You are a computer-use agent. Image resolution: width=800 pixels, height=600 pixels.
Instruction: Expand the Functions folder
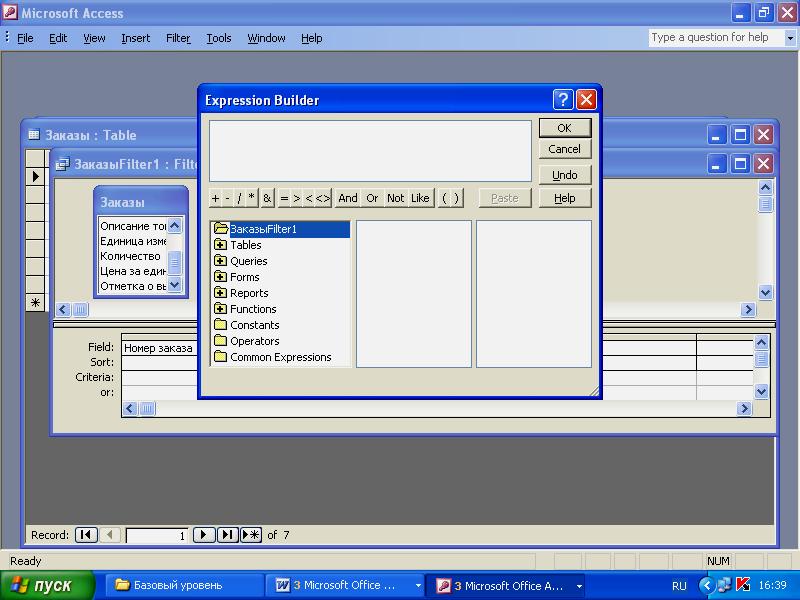[x=220, y=309]
